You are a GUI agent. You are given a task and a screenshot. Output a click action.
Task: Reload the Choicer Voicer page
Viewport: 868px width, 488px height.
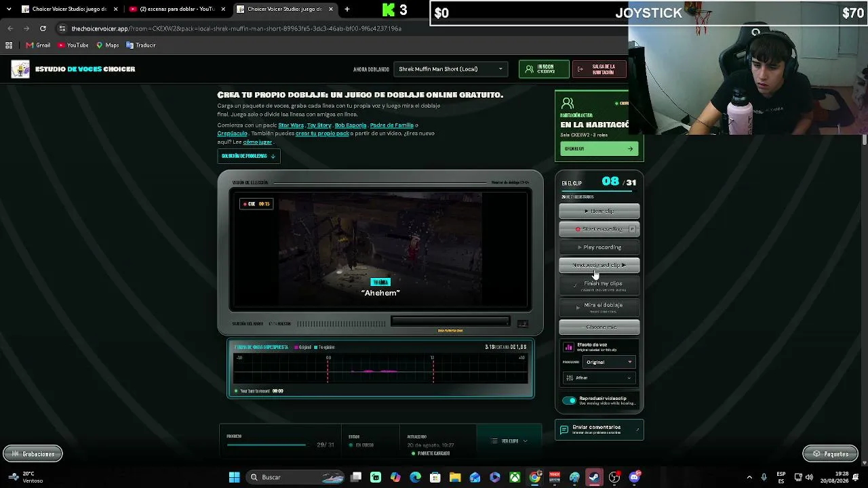point(43,28)
